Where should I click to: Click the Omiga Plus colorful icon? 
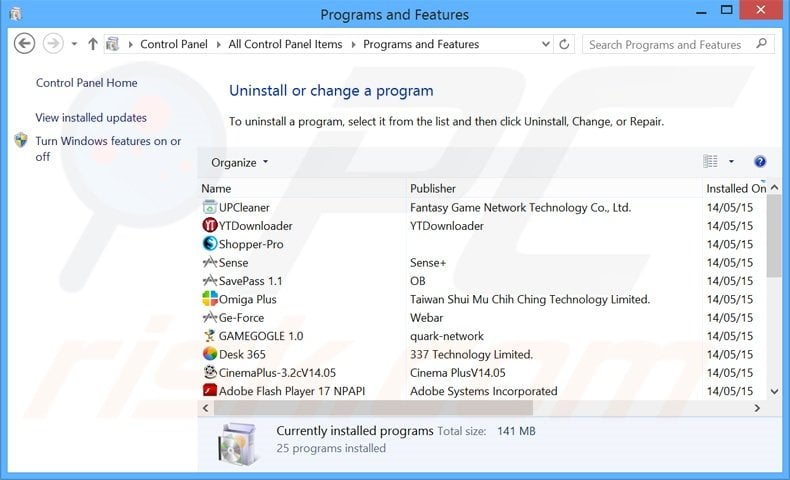(x=209, y=299)
